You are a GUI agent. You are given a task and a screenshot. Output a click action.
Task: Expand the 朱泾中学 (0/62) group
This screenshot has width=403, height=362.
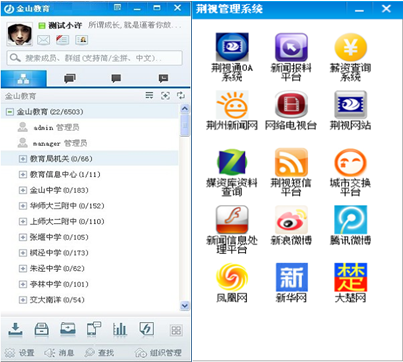22,269
